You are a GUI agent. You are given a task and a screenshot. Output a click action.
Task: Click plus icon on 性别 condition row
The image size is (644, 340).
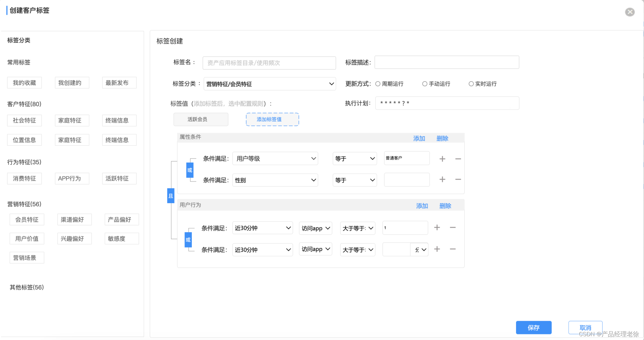click(x=442, y=179)
